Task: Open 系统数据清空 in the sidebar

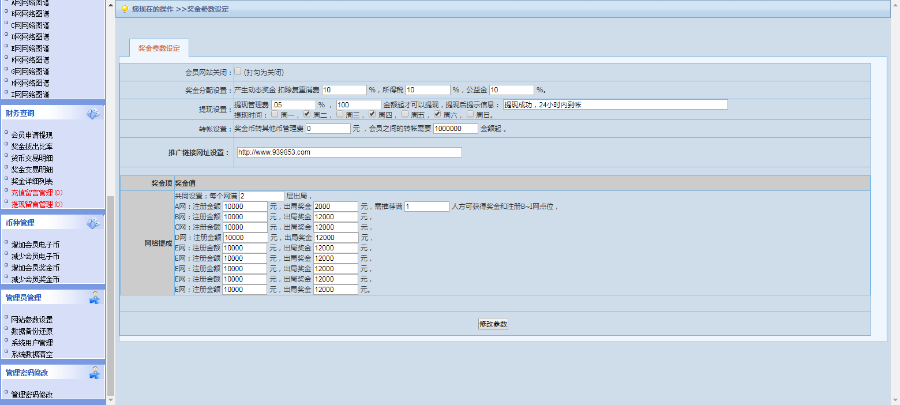Action: (x=32, y=355)
